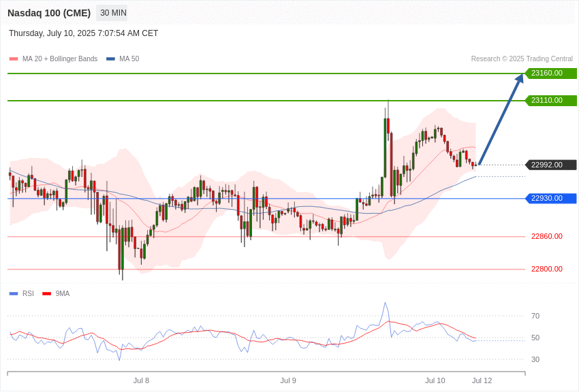
Task: Click the blue RSI legend swatch
Action: [x=14, y=293]
